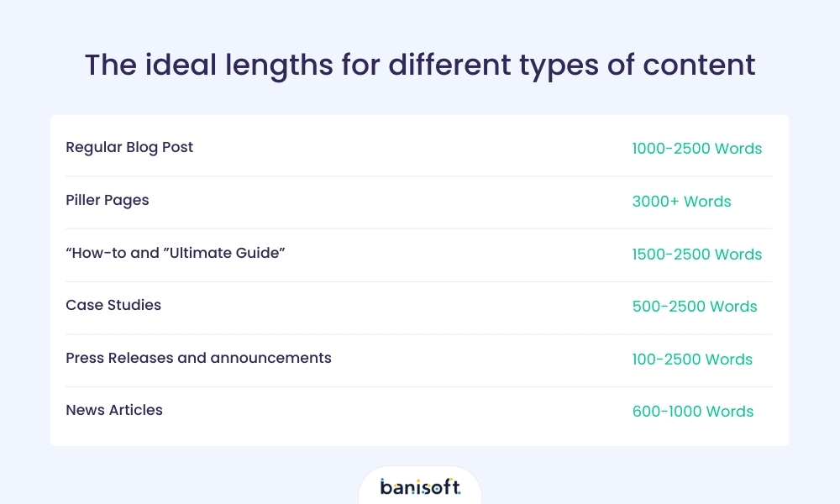Click Press Releases and announcements label

(198, 358)
